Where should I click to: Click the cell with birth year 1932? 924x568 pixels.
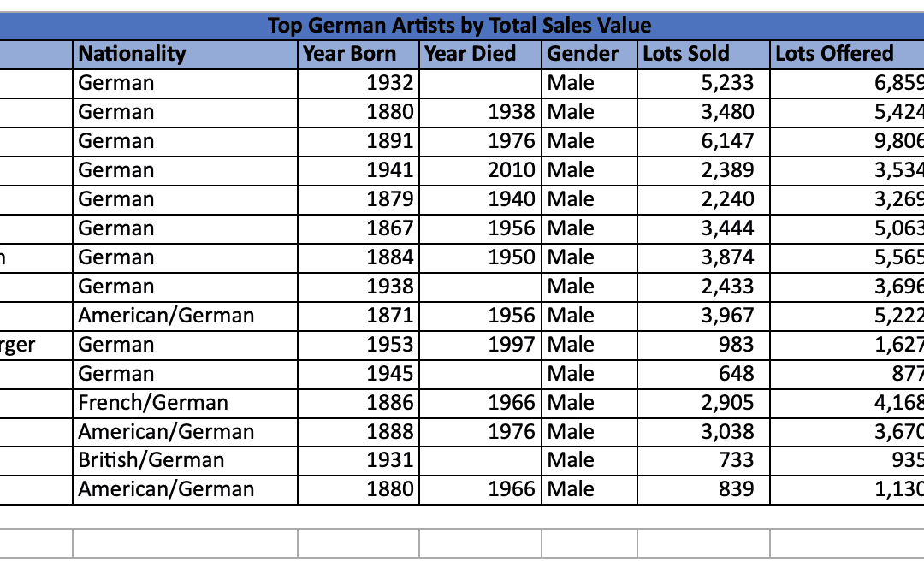[x=358, y=83]
